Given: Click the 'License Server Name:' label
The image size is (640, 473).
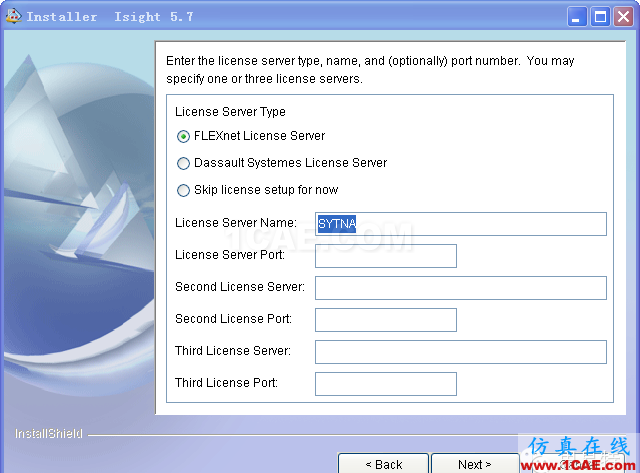Looking at the screenshot, I should tap(236, 223).
